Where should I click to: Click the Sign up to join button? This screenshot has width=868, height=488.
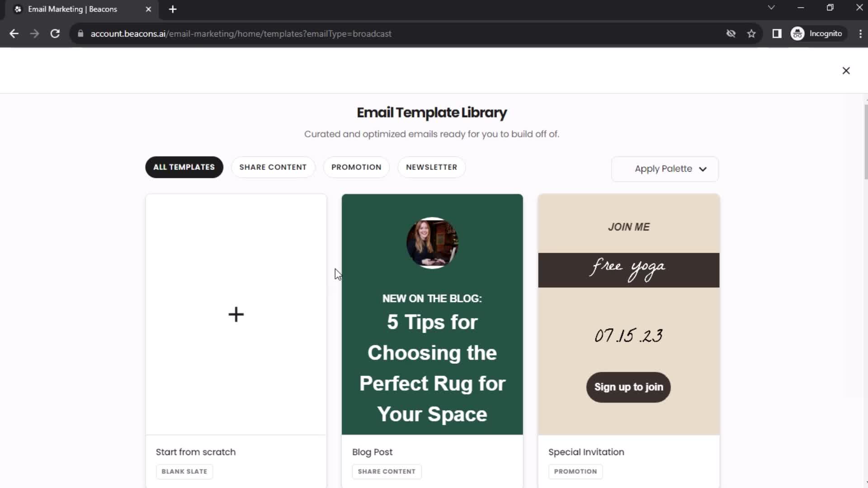point(628,387)
